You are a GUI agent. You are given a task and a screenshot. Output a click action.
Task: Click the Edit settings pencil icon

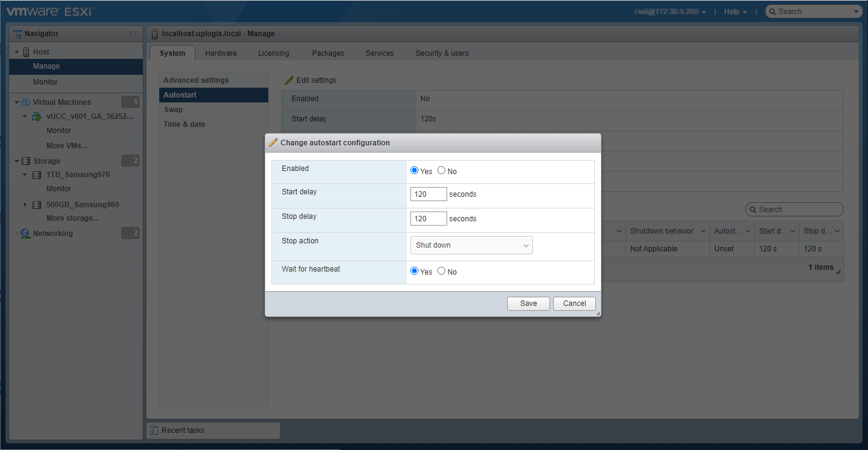[x=289, y=80]
